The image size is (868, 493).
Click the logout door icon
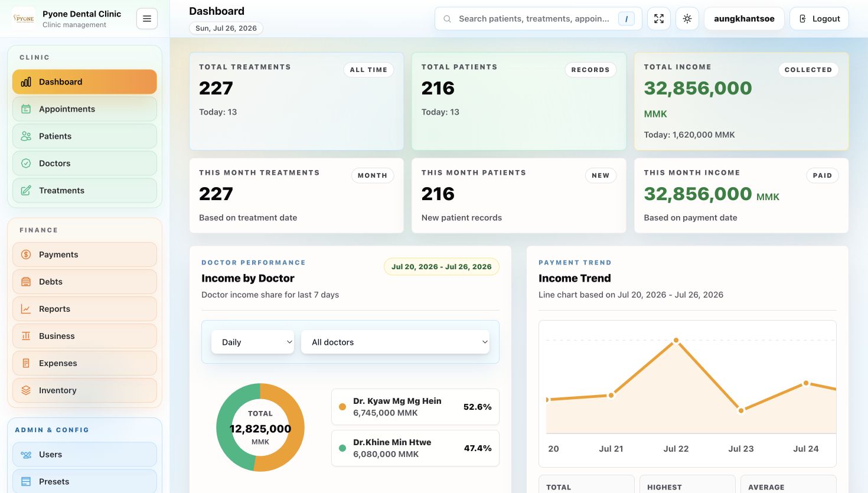point(802,19)
